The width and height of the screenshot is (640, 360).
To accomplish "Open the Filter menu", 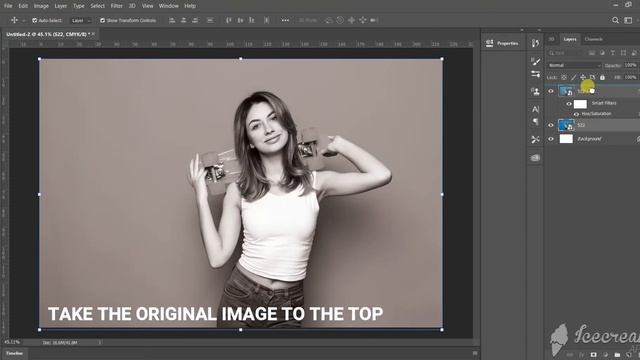I will 116,6.
